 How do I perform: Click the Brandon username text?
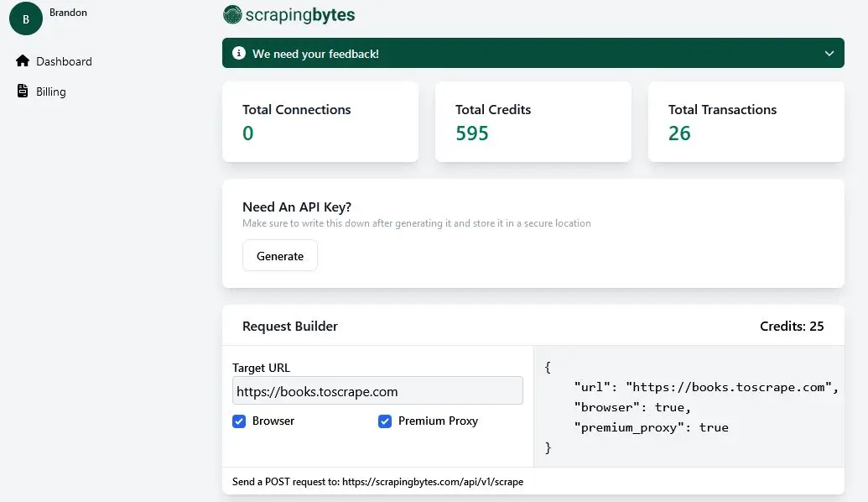pos(69,13)
